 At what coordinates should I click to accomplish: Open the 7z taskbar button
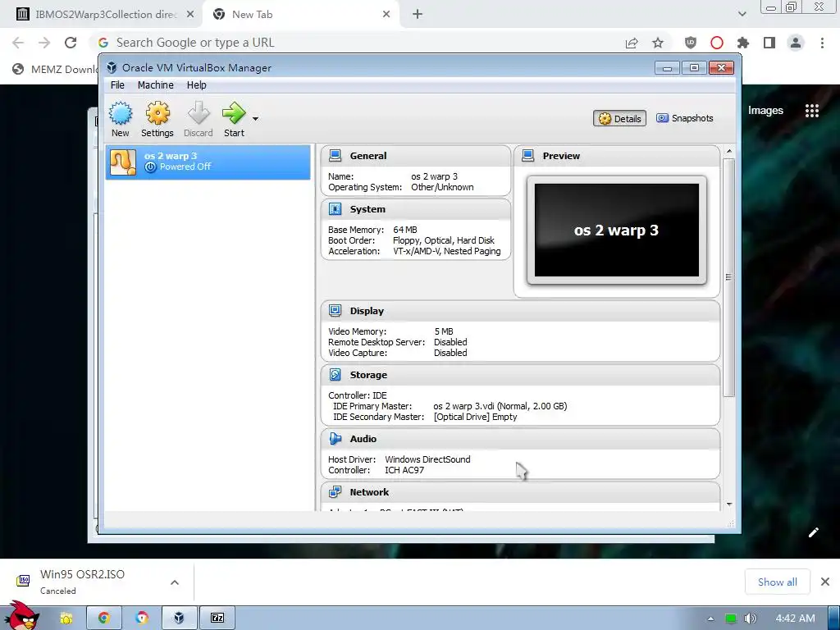point(217,619)
